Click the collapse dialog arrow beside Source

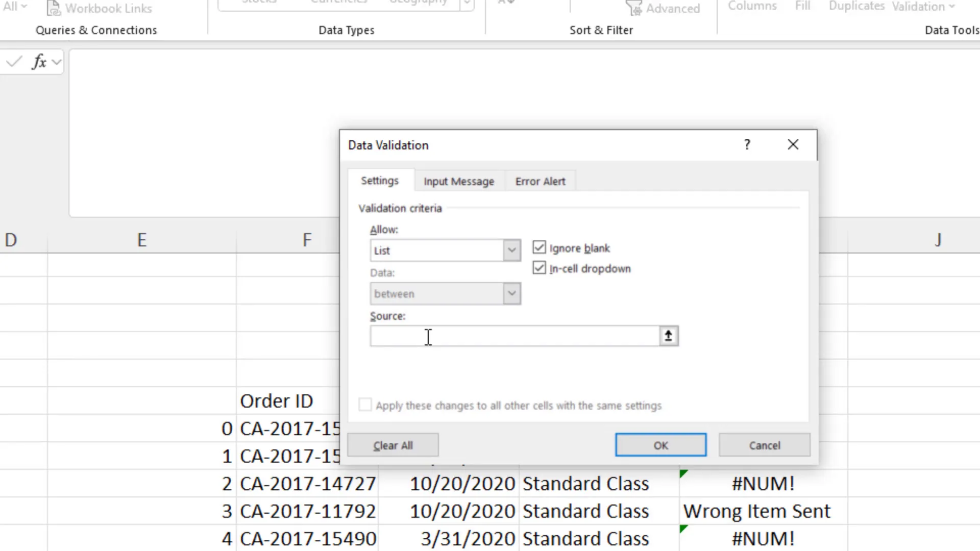668,336
